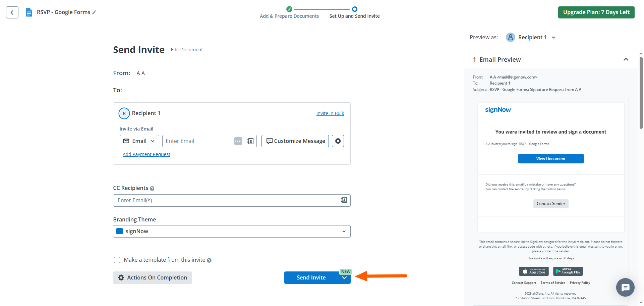The image size is (644, 306).
Task: Go back using the top-left arrow
Action: click(x=12, y=12)
